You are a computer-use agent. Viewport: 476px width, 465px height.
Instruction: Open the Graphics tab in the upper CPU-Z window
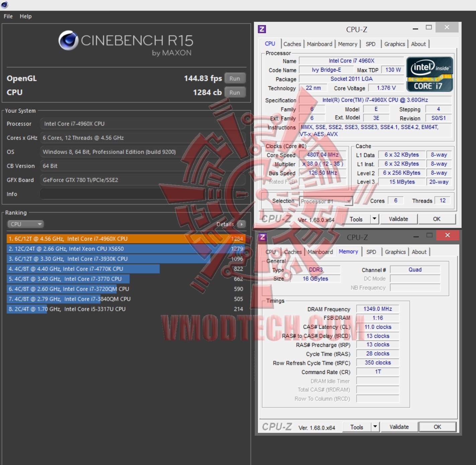click(x=395, y=44)
